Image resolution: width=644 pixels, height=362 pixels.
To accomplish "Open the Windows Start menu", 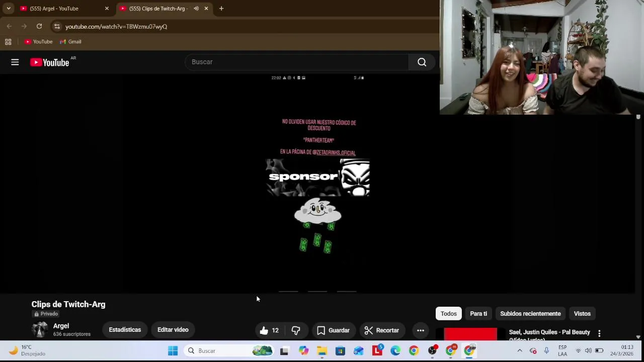I will pos(173,351).
